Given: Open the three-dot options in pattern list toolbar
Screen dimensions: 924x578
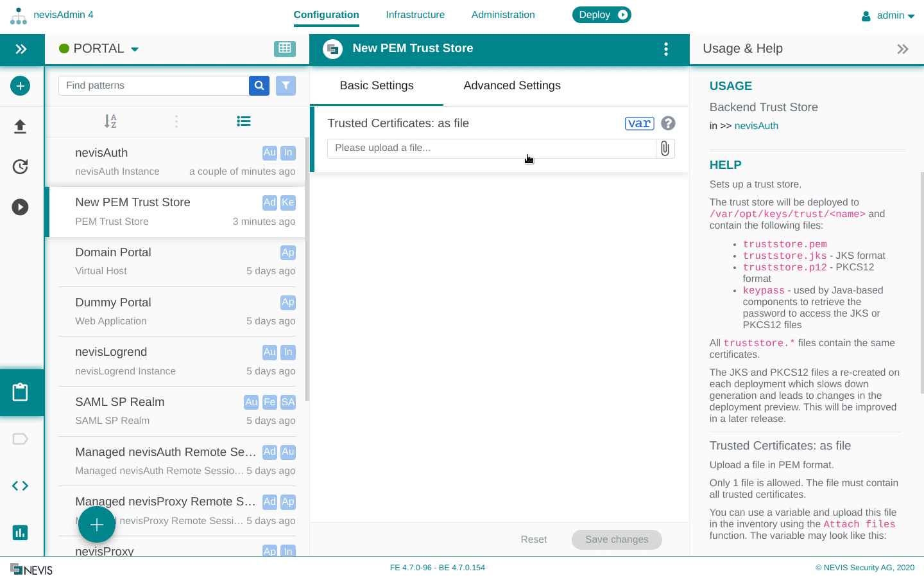Looking at the screenshot, I should coord(176,121).
